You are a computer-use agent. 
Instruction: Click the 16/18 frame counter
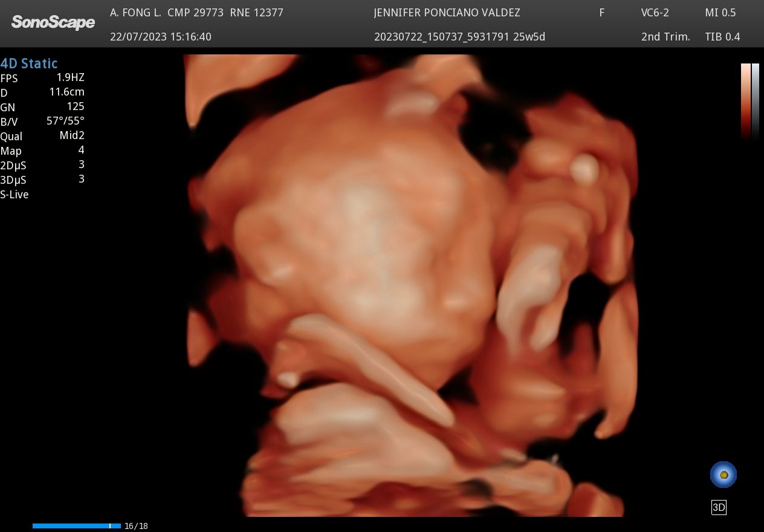click(136, 526)
